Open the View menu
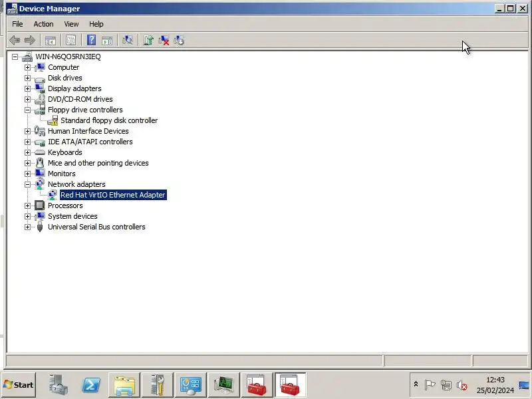532x399 pixels. [71, 24]
